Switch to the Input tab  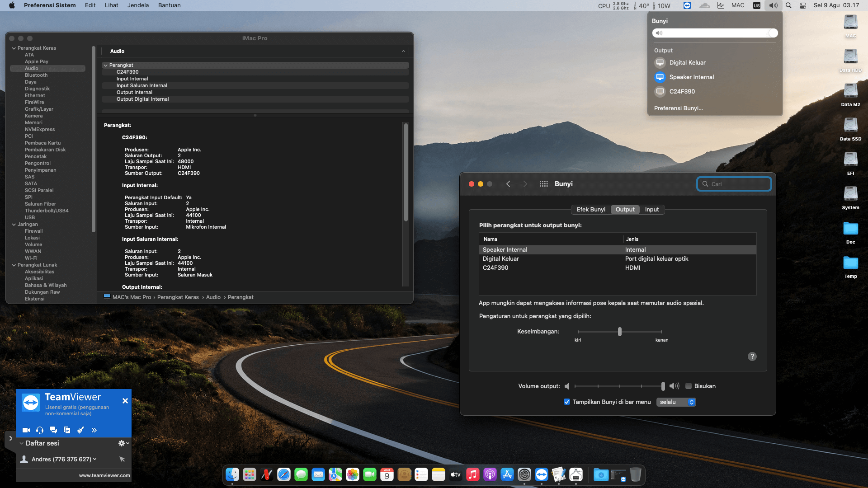point(651,209)
